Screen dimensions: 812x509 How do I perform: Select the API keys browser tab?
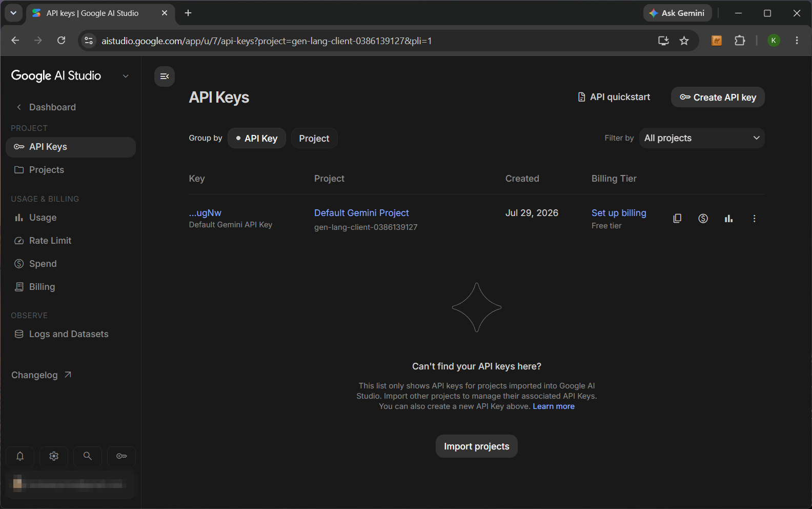[x=100, y=13]
